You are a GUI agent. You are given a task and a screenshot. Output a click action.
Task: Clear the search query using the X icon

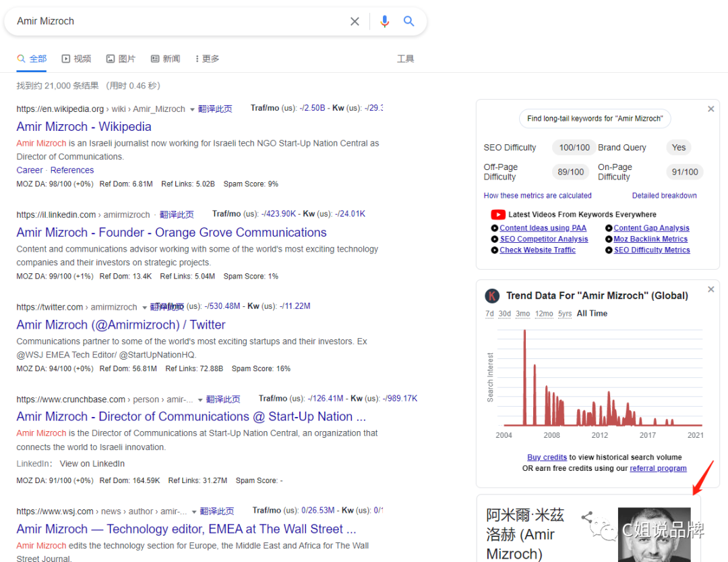(355, 21)
